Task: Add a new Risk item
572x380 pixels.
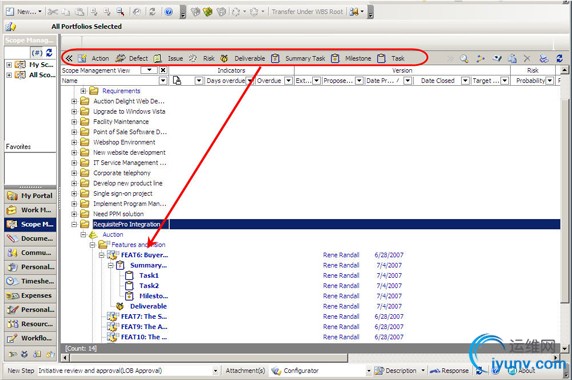Action: [202, 58]
